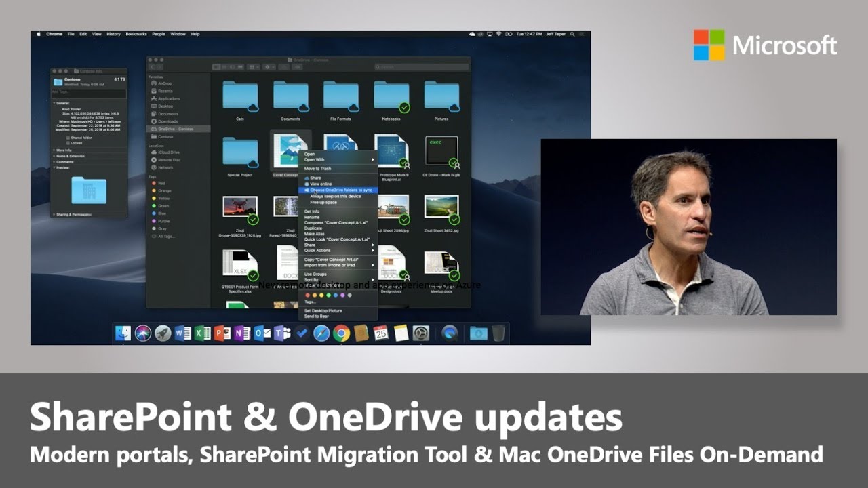Launch Microsoft Word from the Dock
The image size is (868, 488).
(182, 333)
